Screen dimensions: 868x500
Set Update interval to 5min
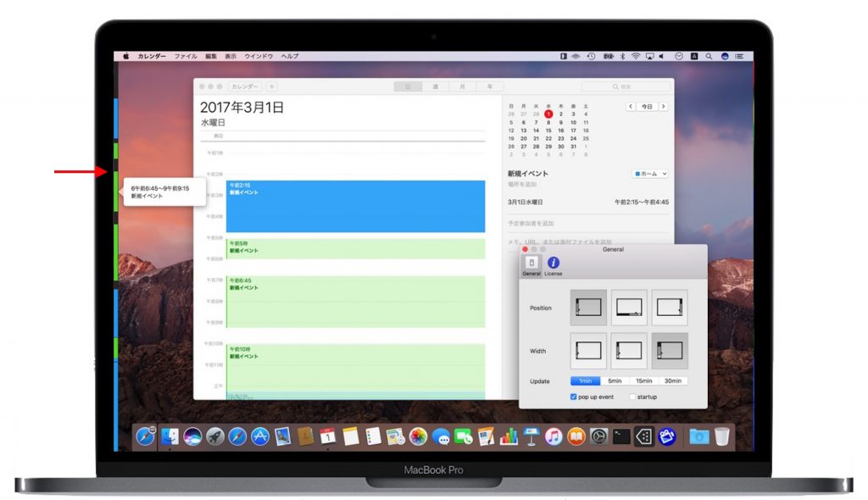click(x=615, y=381)
